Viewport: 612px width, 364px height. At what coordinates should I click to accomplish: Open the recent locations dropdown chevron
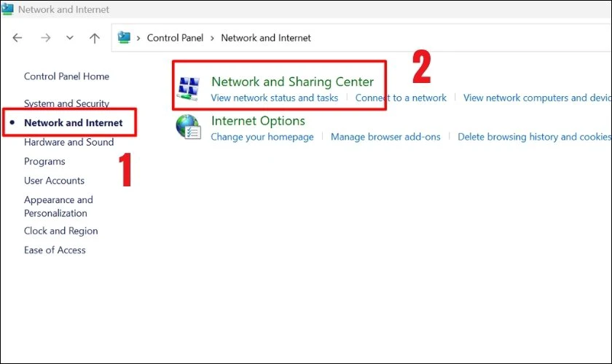tap(70, 38)
